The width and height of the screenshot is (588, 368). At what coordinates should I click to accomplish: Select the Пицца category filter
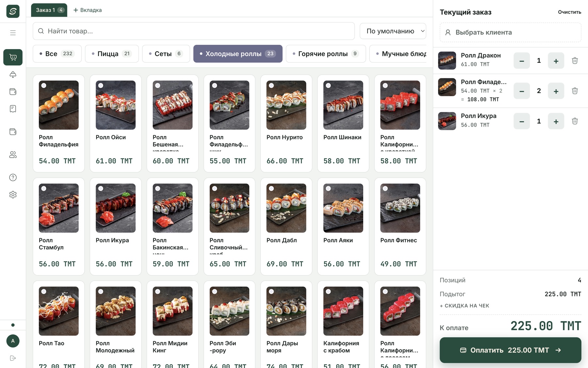(x=112, y=54)
